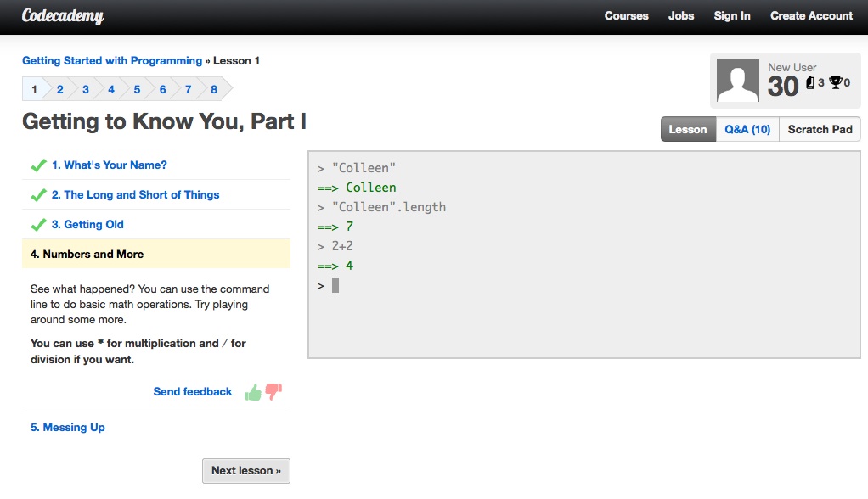Open Send feedback link
The height and width of the screenshot is (499, 868).
pyautogui.click(x=193, y=392)
